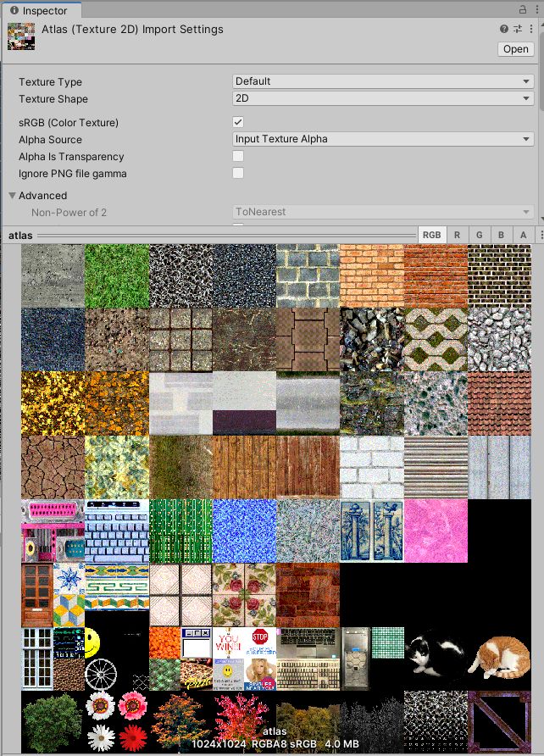Open the Texture Type dropdown
The width and height of the screenshot is (544, 756).
pyautogui.click(x=383, y=81)
